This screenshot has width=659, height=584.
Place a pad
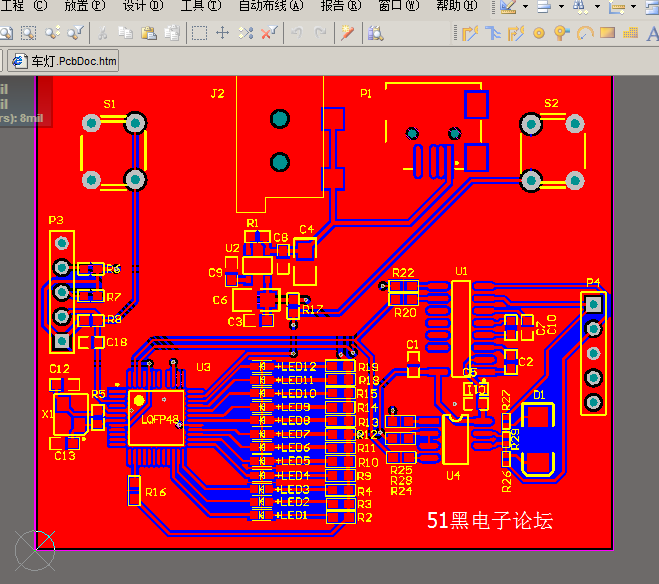point(539,33)
